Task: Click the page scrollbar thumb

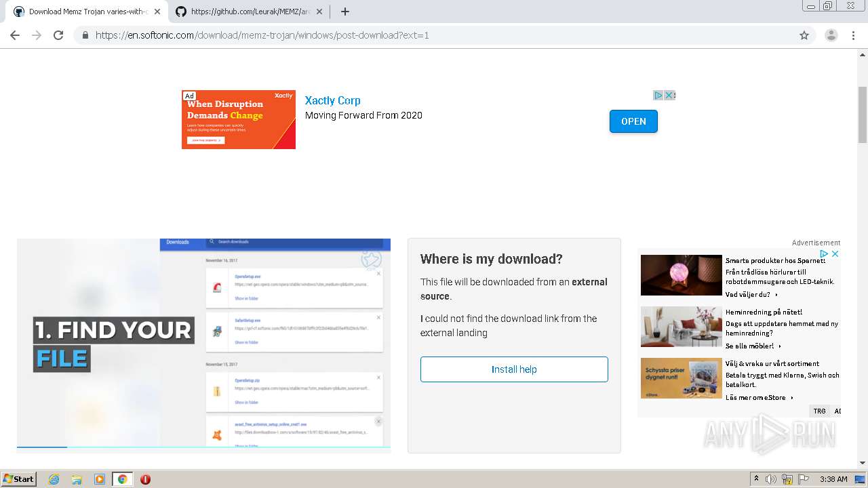Action: 863,115
